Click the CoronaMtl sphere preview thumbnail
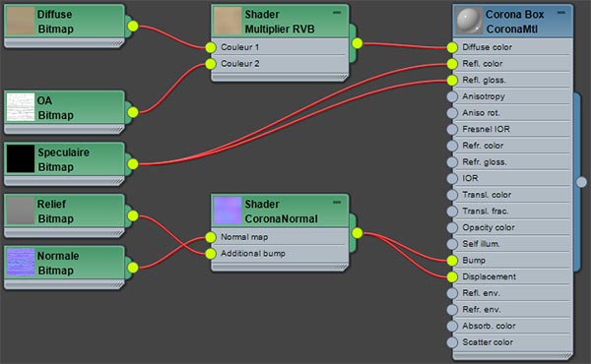 [x=469, y=21]
